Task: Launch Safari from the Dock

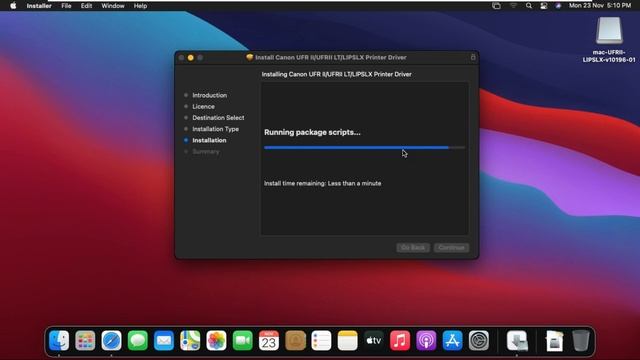Action: click(x=111, y=340)
